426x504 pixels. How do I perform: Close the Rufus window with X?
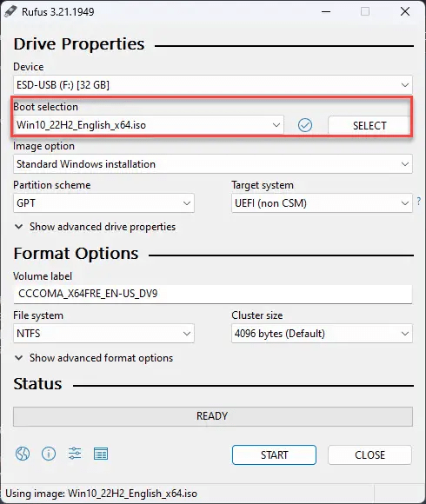coord(405,12)
